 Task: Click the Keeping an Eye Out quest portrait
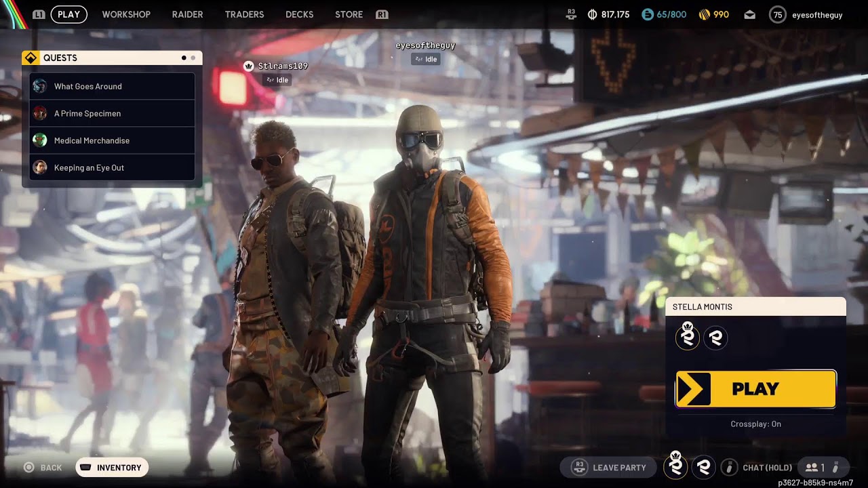[40, 167]
